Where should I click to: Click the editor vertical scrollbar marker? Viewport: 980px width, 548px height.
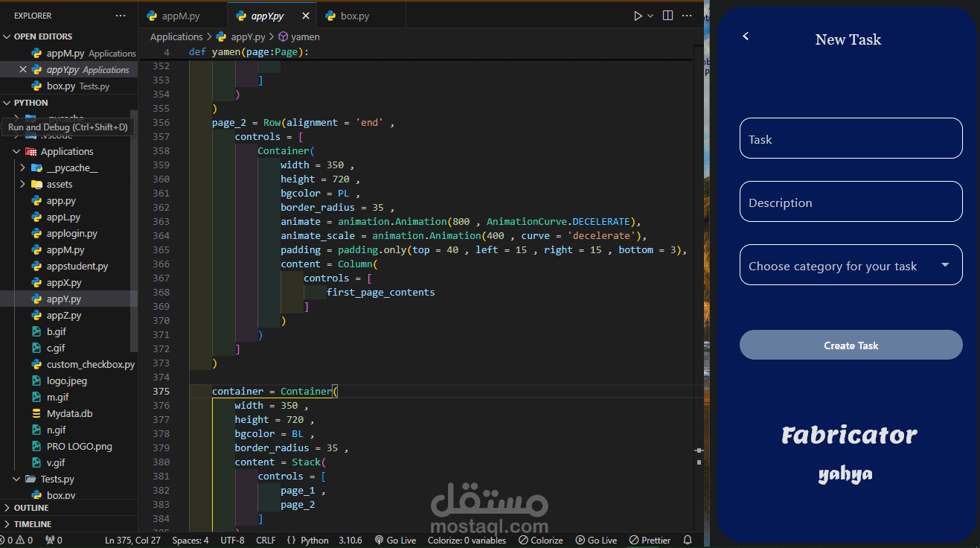tap(699, 450)
